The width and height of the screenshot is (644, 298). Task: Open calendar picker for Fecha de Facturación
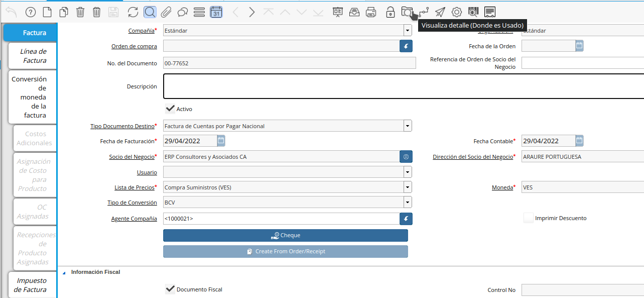[221, 141]
